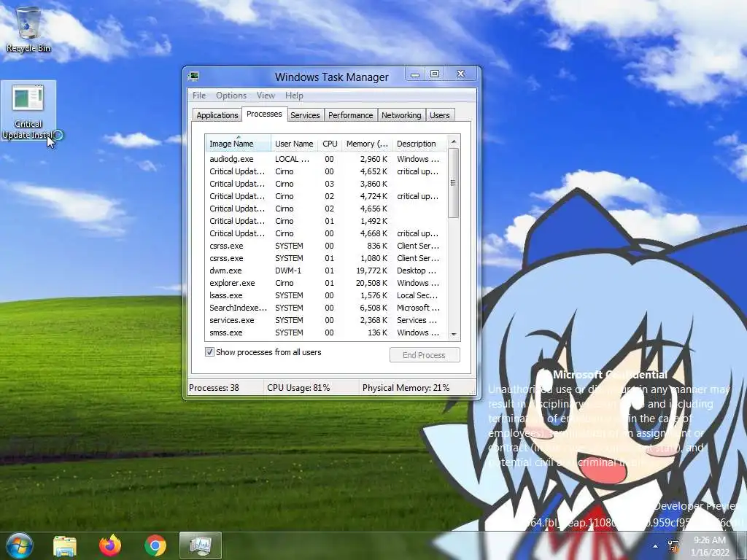This screenshot has width=747, height=560.
Task: Click the process list scrollbar thumb
Action: pyautogui.click(x=454, y=183)
